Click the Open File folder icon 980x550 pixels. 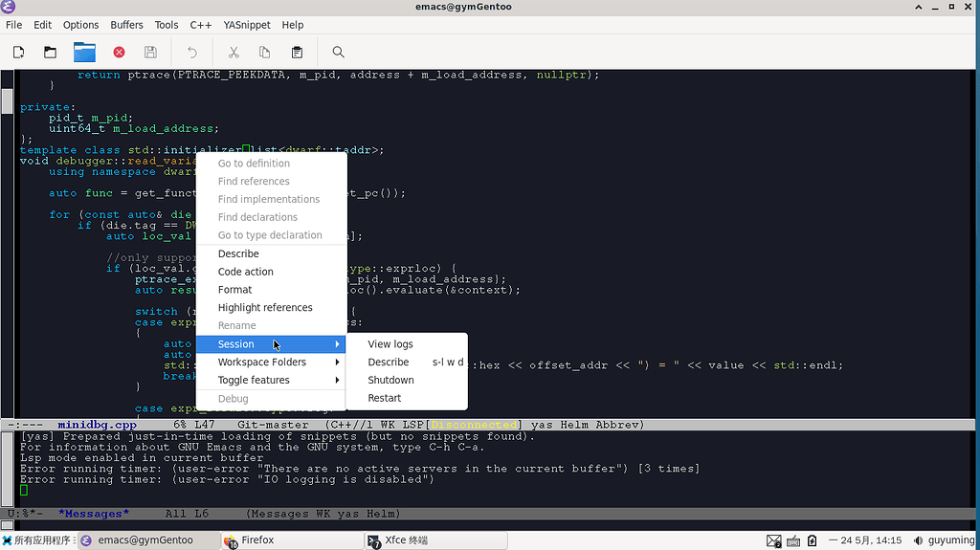tap(50, 53)
